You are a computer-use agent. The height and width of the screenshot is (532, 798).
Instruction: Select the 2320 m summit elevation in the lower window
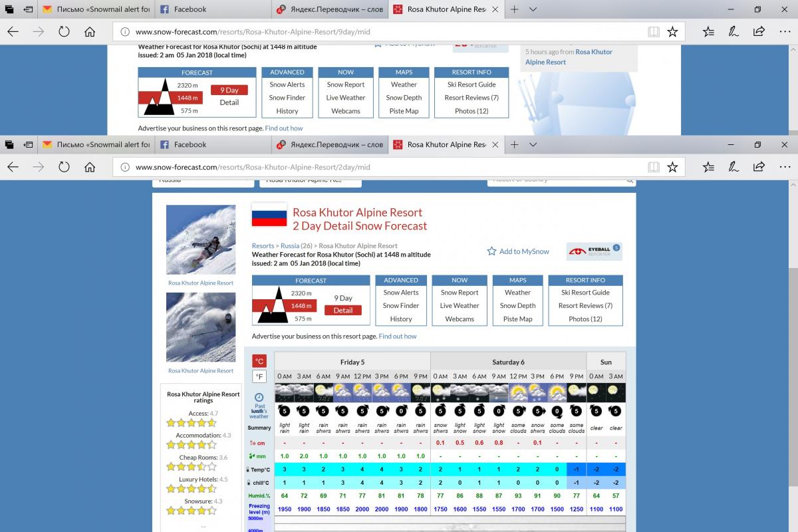coord(301,293)
